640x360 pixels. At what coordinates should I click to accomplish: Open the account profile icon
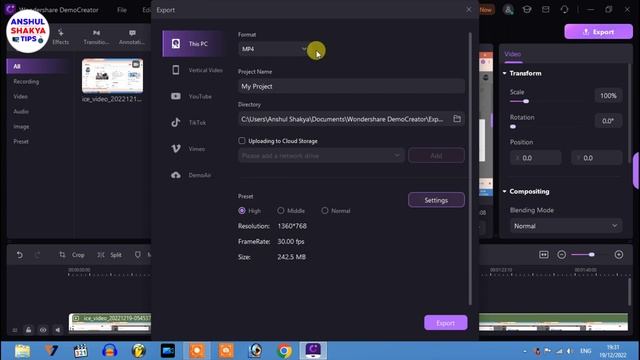(x=508, y=9)
